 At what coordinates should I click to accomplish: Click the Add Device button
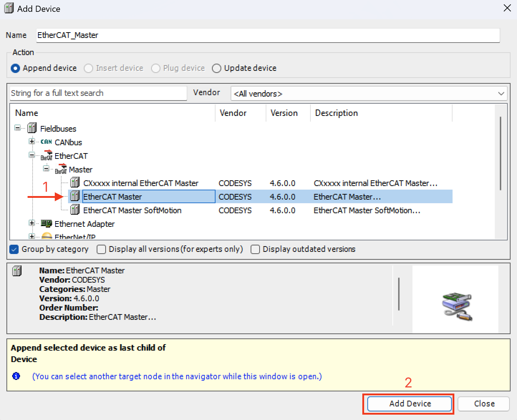[410, 404]
